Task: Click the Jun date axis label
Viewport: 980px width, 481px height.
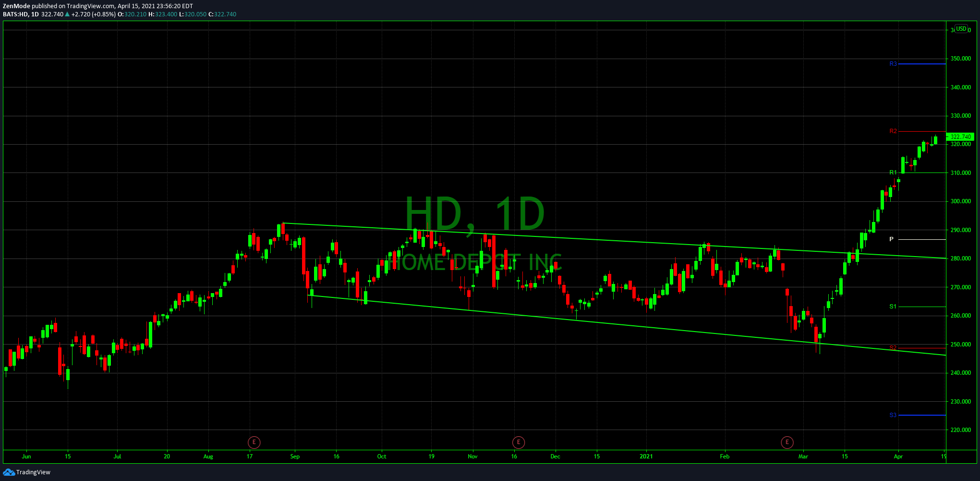Action: pos(26,456)
